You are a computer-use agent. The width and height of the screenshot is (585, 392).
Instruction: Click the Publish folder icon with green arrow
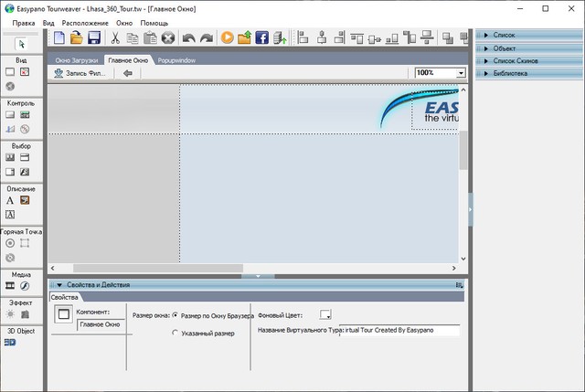[244, 37]
